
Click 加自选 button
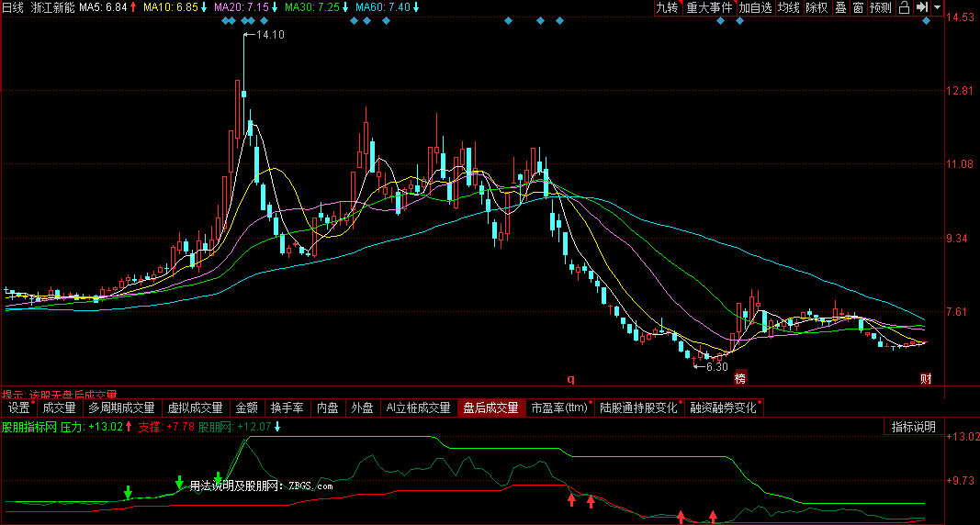coord(755,7)
